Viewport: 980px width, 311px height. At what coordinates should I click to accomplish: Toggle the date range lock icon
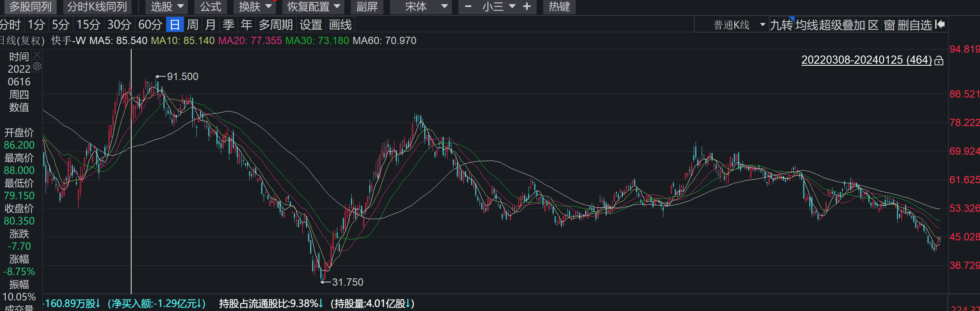click(939, 60)
